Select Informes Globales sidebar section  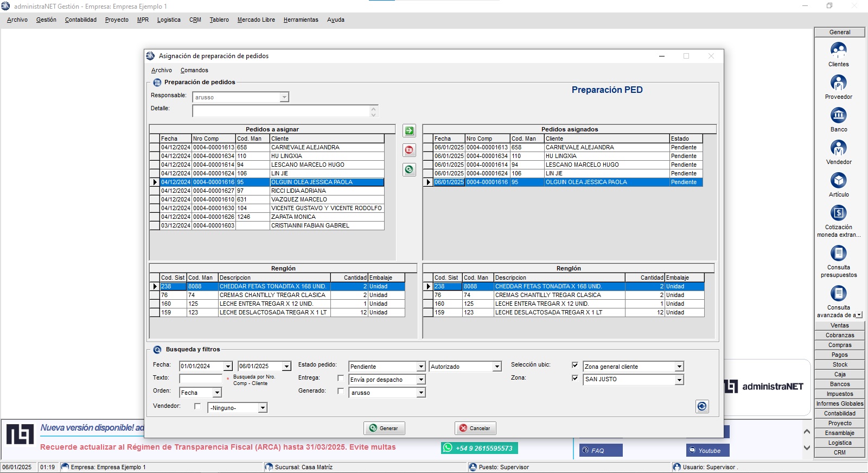point(840,404)
